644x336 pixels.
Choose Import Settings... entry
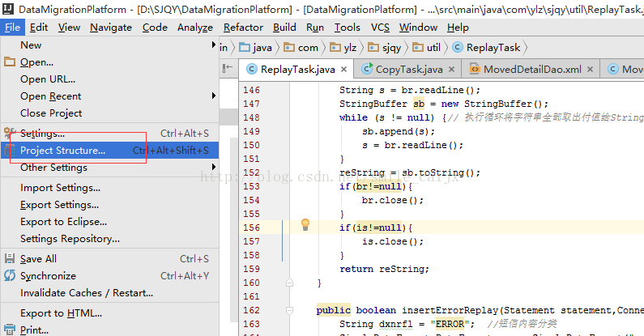(x=109, y=188)
